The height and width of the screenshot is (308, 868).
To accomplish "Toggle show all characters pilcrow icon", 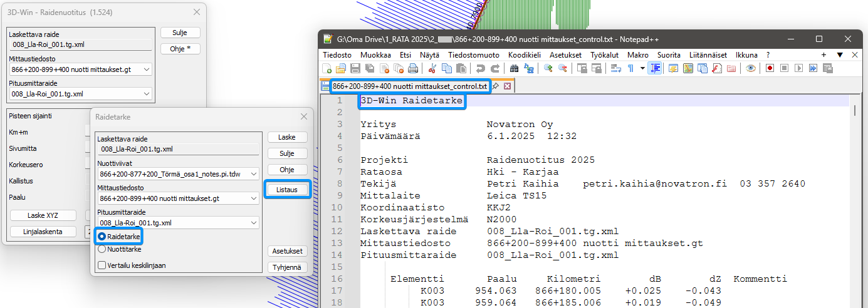I will [630, 68].
